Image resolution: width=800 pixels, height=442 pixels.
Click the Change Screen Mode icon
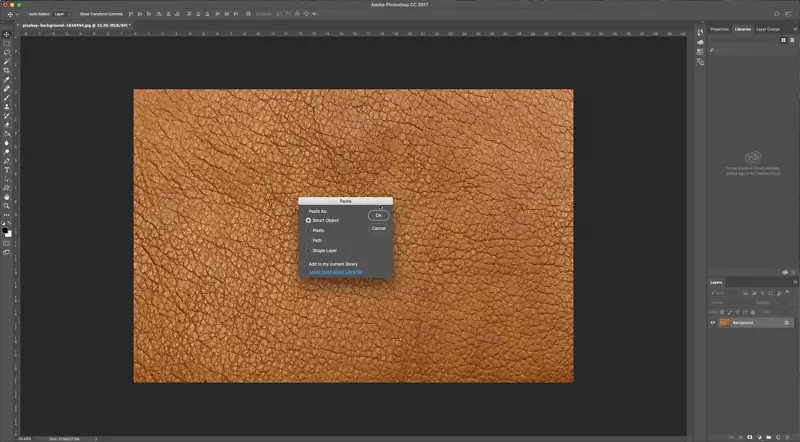point(7,252)
